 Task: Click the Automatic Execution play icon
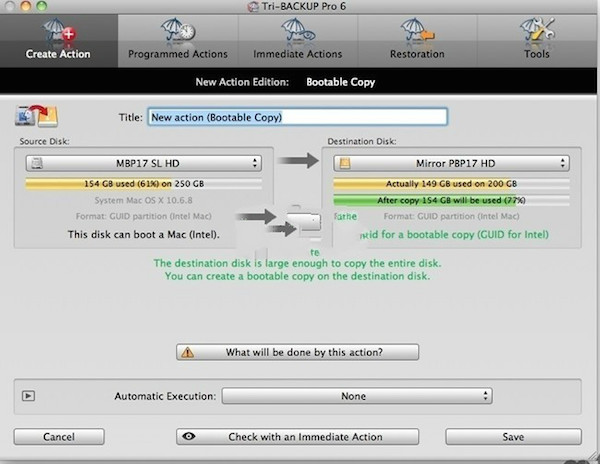point(28,396)
